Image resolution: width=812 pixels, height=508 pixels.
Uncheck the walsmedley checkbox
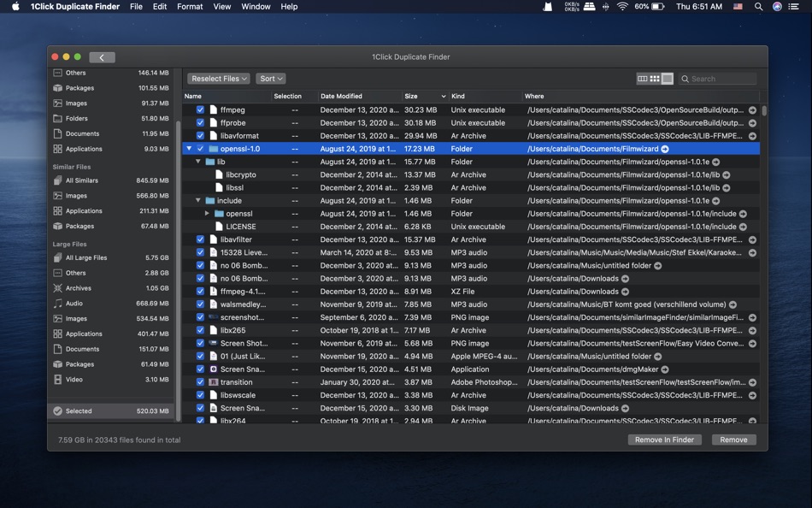pyautogui.click(x=200, y=304)
